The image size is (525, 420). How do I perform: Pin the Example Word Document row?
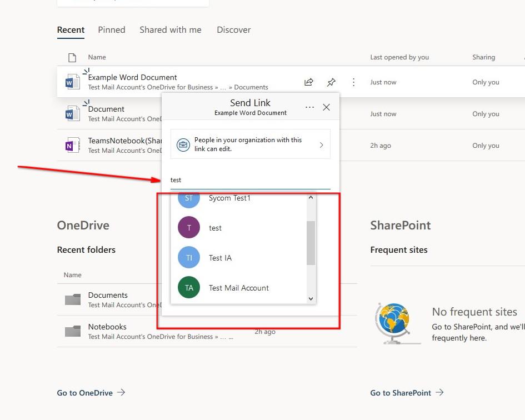click(x=331, y=82)
